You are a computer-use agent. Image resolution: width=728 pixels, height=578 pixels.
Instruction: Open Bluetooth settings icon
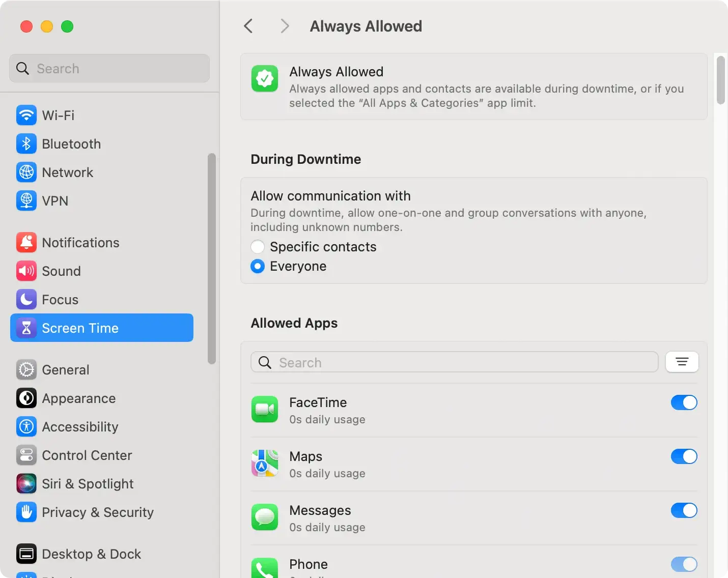coord(26,144)
